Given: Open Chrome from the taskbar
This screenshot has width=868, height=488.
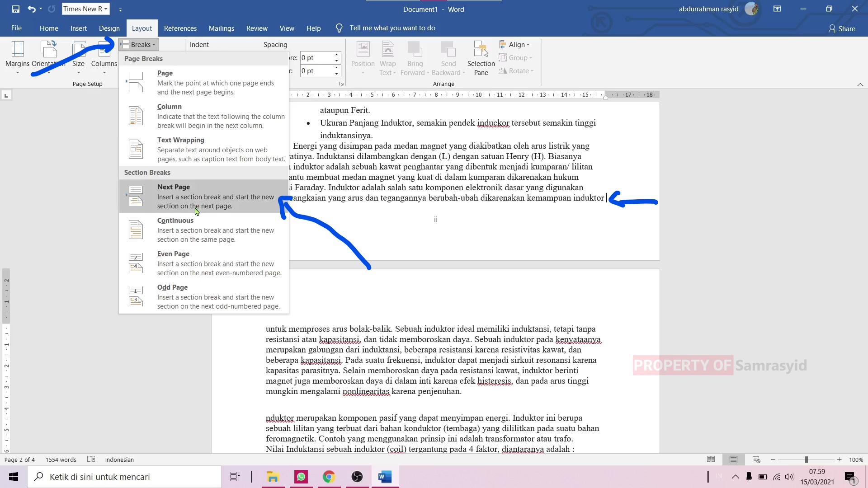Looking at the screenshot, I should pyautogui.click(x=329, y=477).
